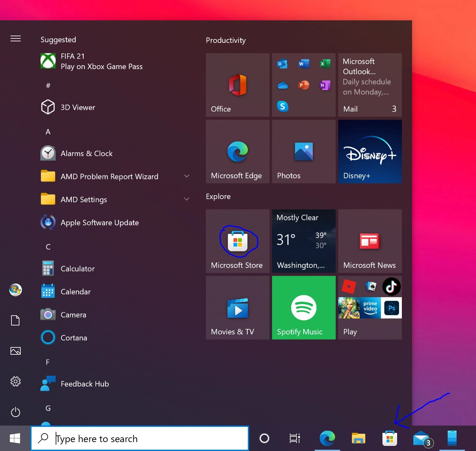This screenshot has height=451, width=476.
Task: Launch Camera from the app list
Action: pos(115,315)
